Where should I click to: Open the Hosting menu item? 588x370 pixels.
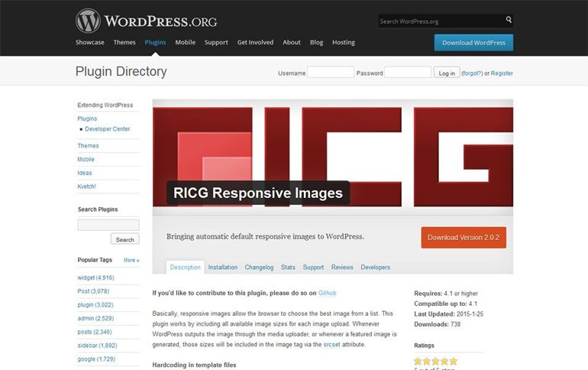pyautogui.click(x=344, y=42)
